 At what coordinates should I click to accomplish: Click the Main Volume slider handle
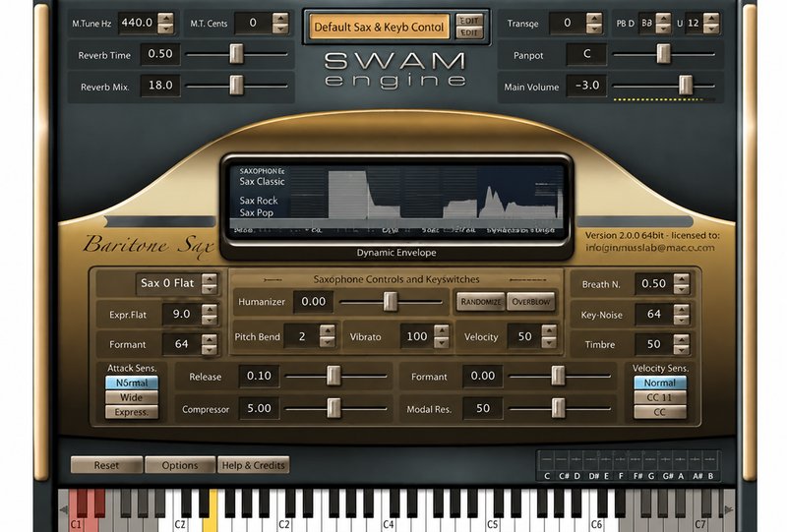[x=686, y=86]
